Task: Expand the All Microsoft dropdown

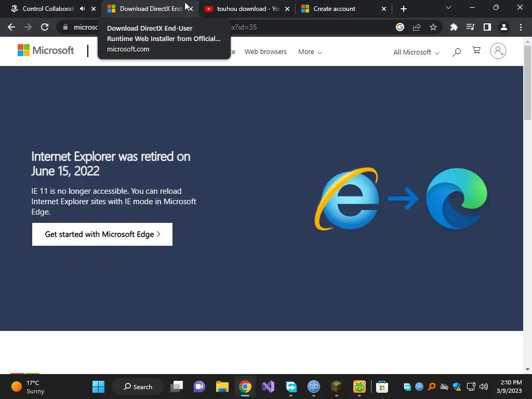Action: tap(416, 52)
